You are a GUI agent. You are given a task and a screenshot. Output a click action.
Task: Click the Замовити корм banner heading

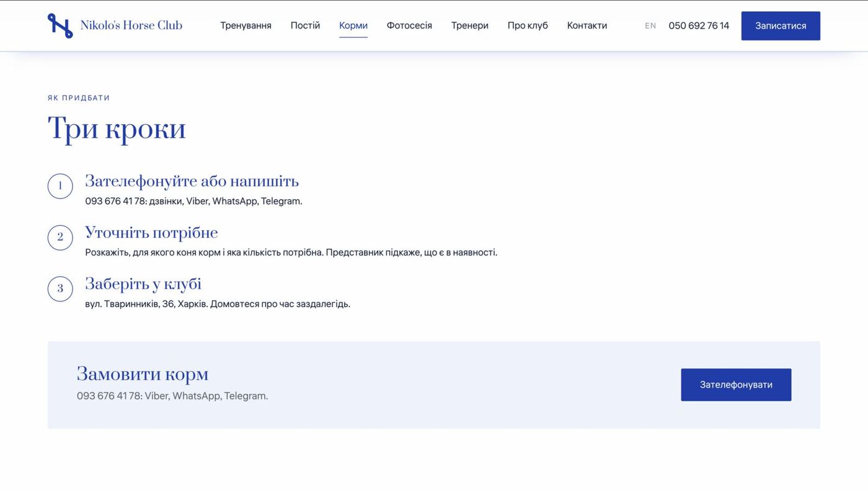(143, 374)
